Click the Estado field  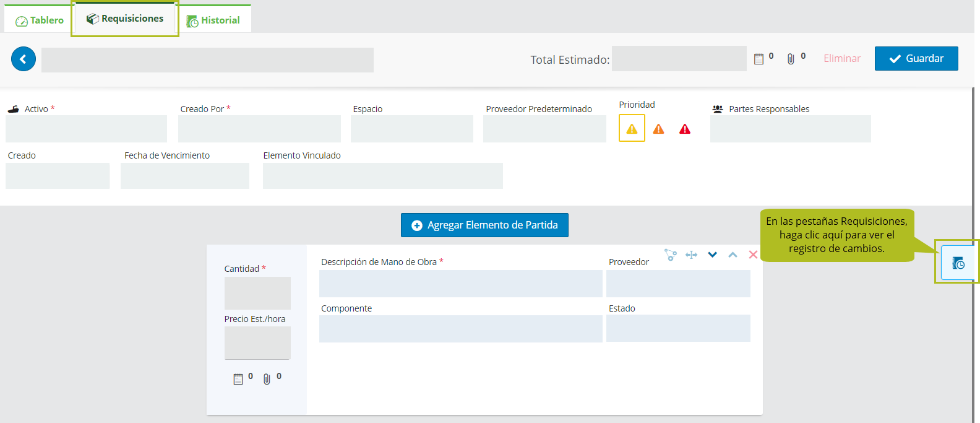coord(678,328)
